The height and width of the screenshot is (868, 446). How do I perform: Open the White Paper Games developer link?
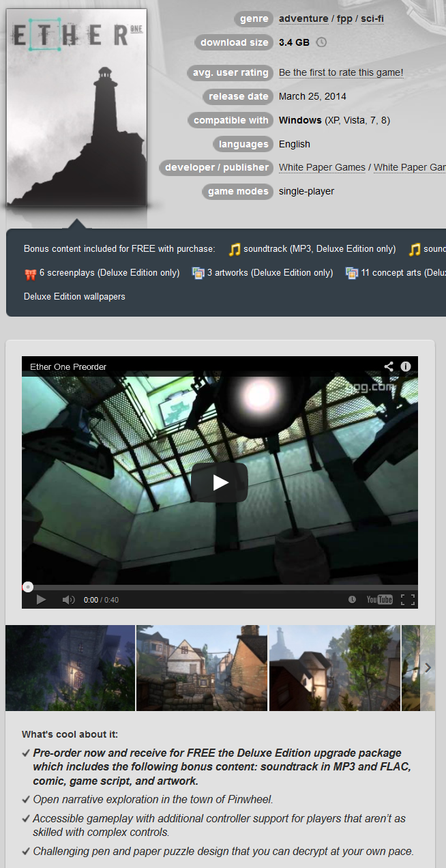tap(322, 167)
